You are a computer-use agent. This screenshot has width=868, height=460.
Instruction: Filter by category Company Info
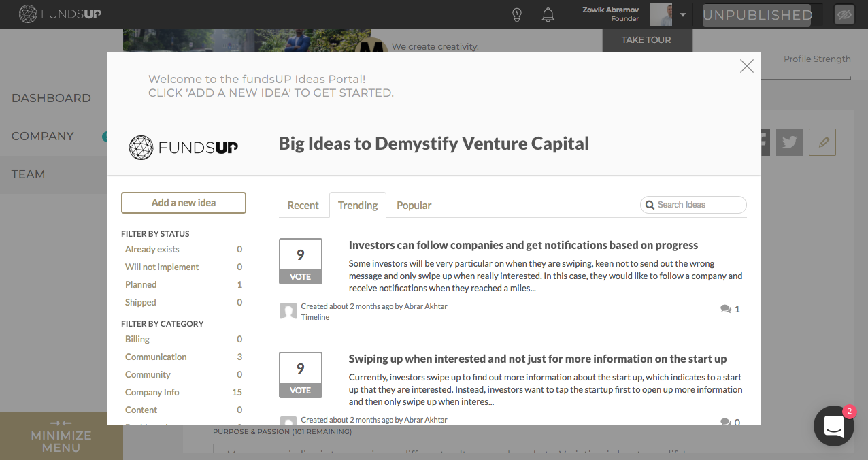coord(152,393)
